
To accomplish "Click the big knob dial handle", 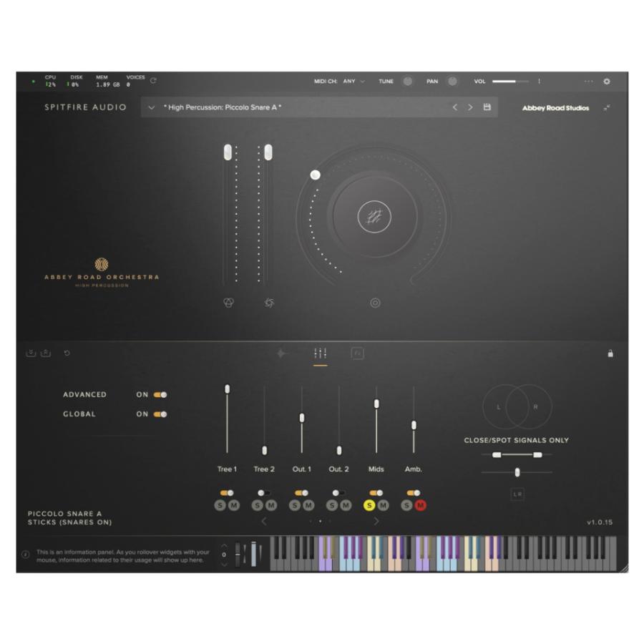I will pyautogui.click(x=316, y=175).
